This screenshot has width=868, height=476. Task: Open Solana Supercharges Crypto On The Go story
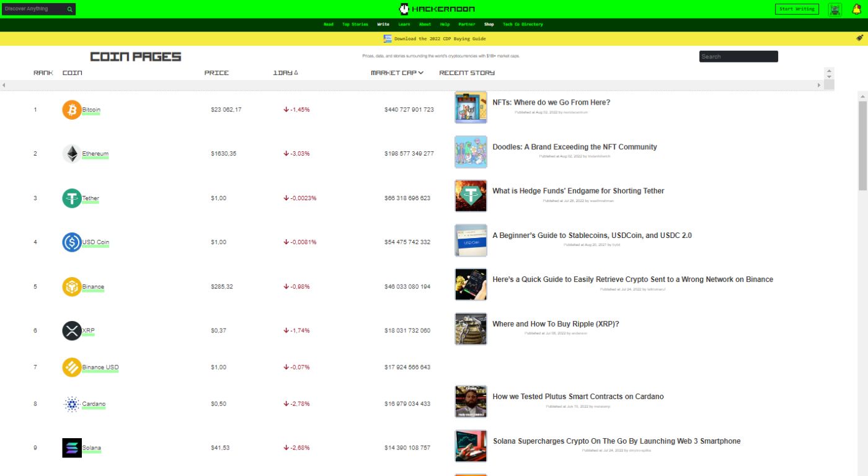pyautogui.click(x=616, y=441)
